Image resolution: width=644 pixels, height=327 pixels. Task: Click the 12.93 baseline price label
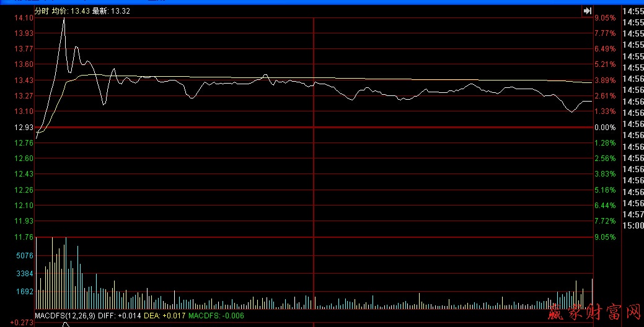[24, 127]
